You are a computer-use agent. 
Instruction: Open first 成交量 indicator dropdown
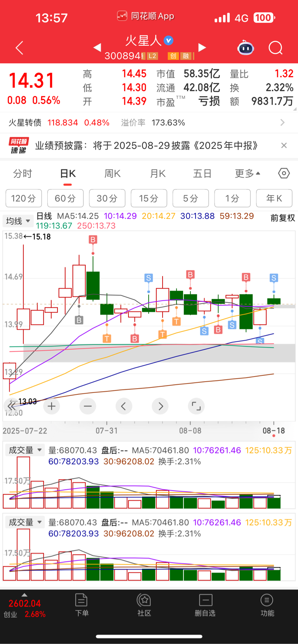pos(25,450)
